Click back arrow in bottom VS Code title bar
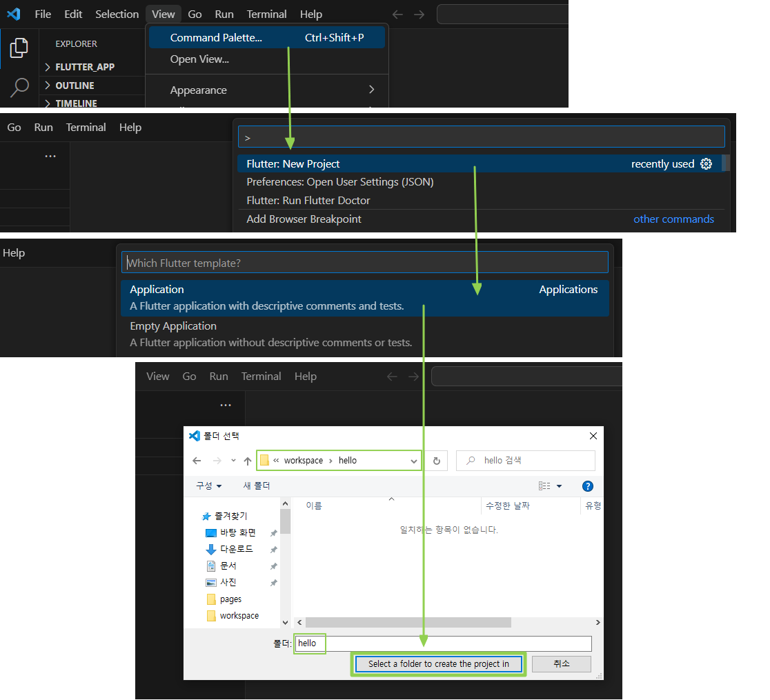The image size is (770, 700). [392, 377]
